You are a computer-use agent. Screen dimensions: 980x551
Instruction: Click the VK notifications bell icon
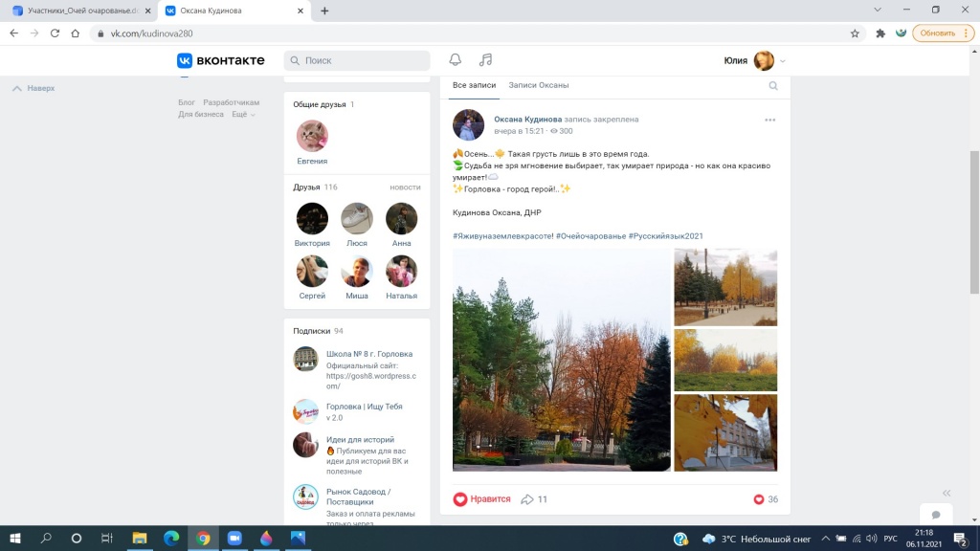click(x=456, y=60)
